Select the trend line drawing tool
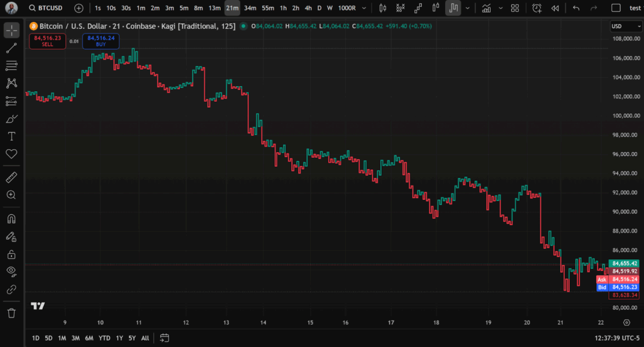Viewport: 644px width, 347px height. coord(11,48)
